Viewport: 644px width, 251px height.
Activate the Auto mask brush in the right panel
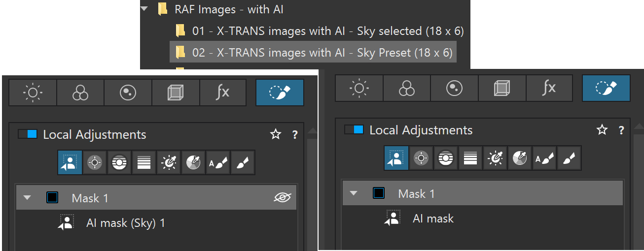544,158
